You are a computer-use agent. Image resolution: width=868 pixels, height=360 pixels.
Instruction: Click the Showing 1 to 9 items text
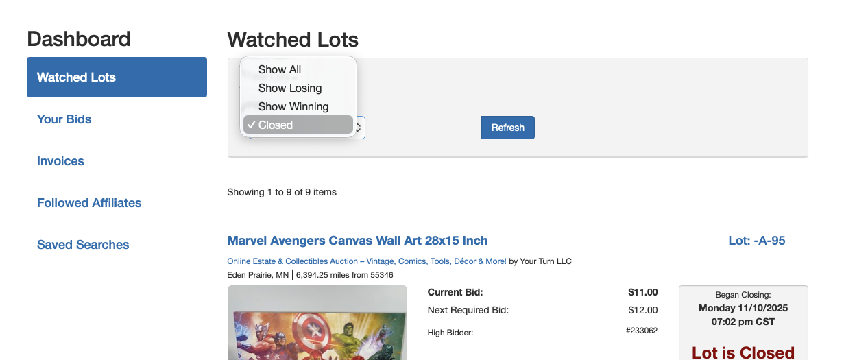coord(282,192)
